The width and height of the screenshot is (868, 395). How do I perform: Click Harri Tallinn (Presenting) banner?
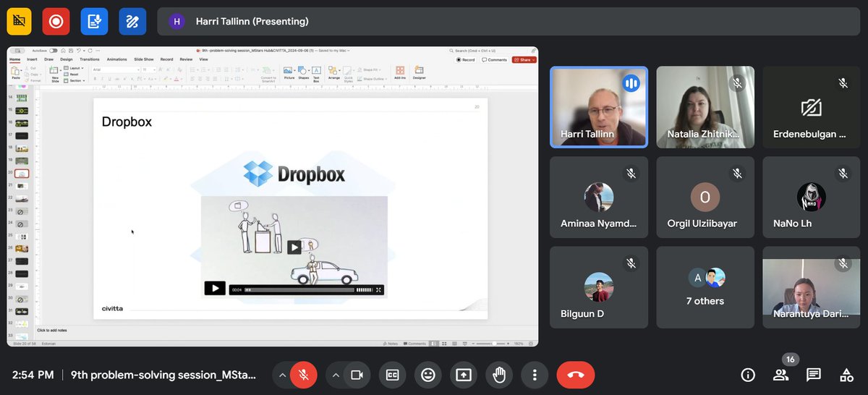tap(509, 22)
